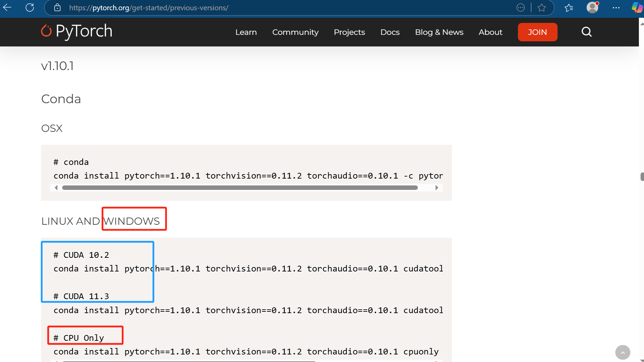Open the browser profile avatar
This screenshot has height=362, width=644.
(592, 7)
